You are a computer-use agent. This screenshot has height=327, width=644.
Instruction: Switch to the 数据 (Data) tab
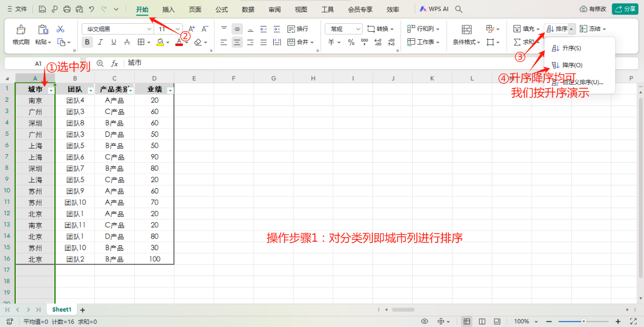[248, 9]
